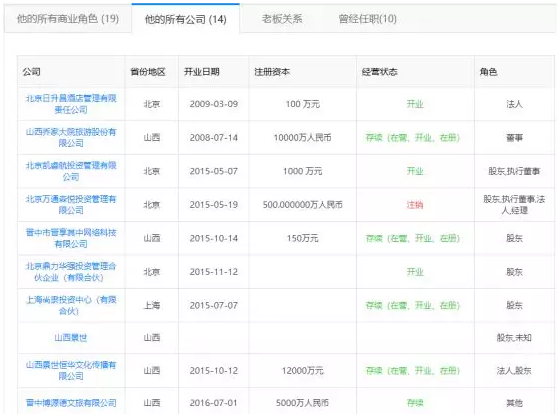Click the capital value 100 万元
This screenshot has height=414, width=560.
coord(302,104)
